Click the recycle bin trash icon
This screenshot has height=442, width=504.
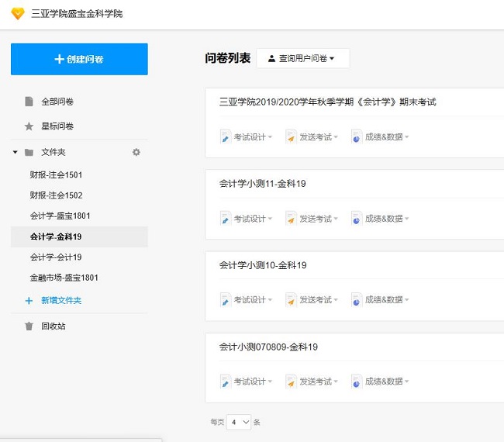(x=29, y=326)
